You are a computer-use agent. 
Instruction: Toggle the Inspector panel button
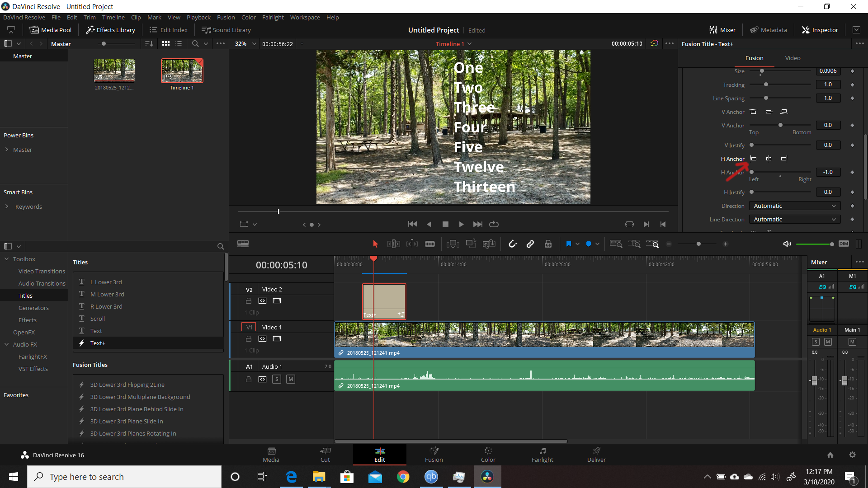(820, 30)
